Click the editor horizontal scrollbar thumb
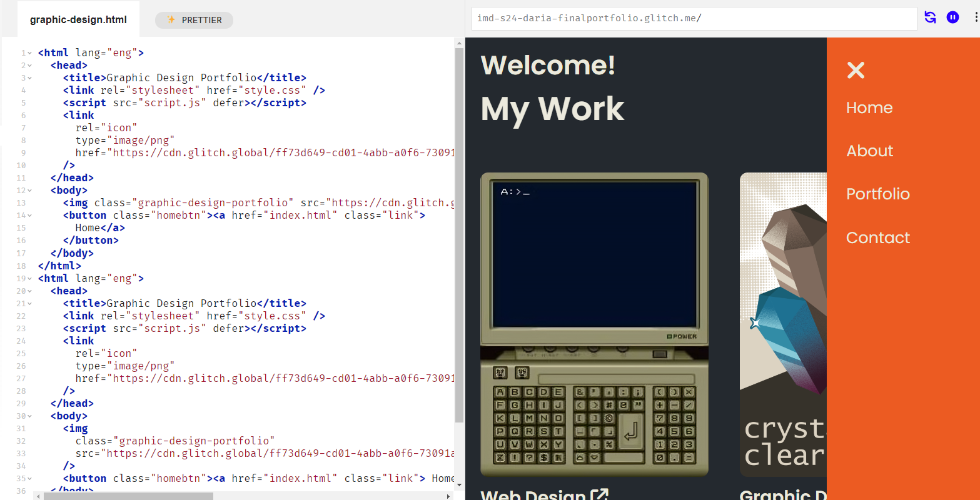 (x=128, y=496)
